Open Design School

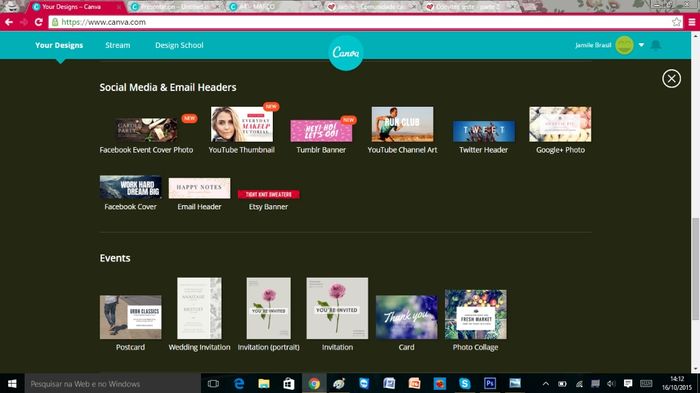pos(179,45)
